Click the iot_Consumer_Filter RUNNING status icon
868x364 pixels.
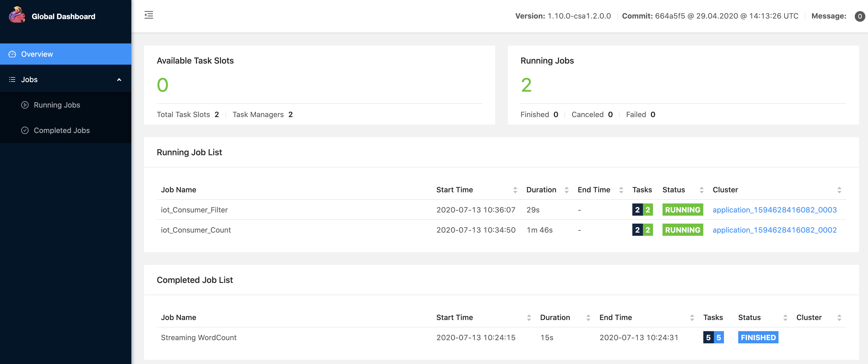coord(683,210)
